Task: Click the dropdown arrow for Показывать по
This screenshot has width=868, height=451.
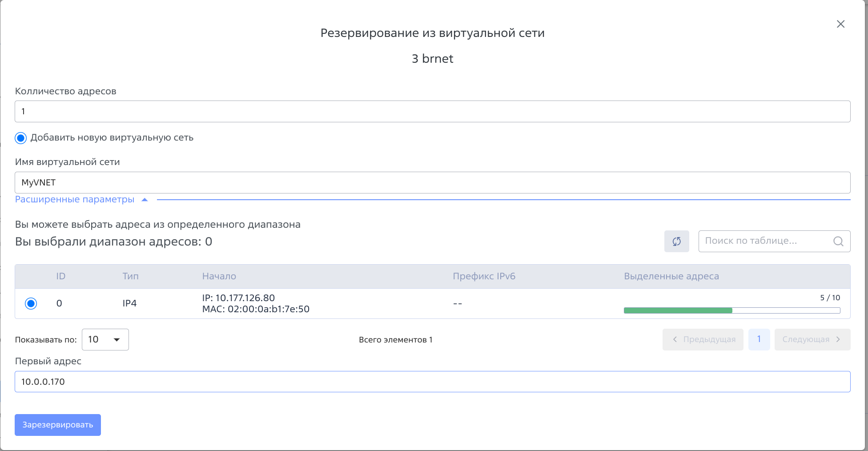Action: [x=117, y=339]
